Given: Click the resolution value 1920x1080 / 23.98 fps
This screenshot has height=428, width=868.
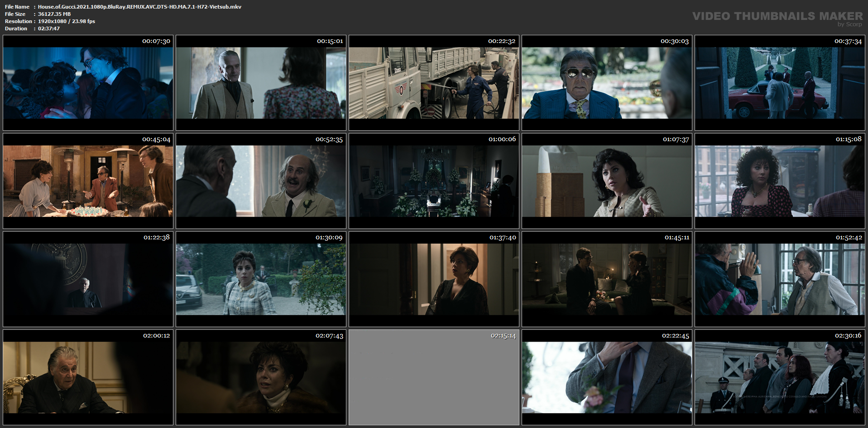Looking at the screenshot, I should (67, 21).
